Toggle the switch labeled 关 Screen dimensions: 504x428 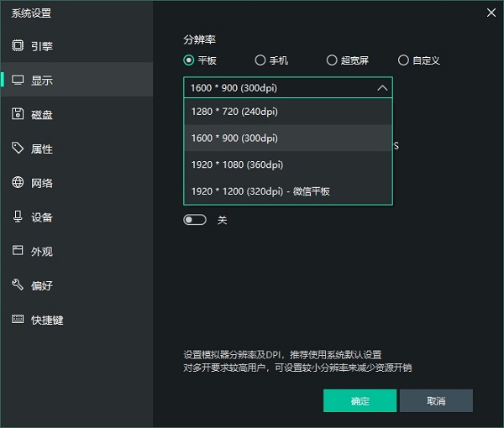point(195,220)
